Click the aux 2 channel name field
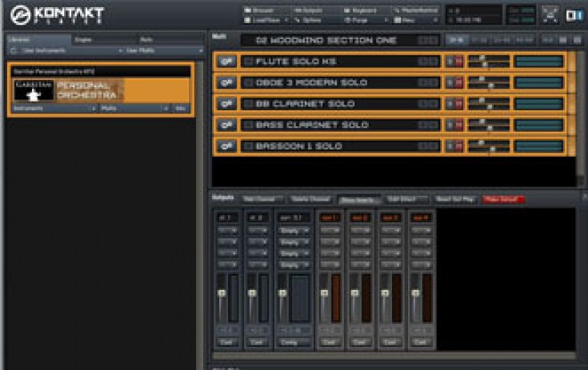Image resolution: width=588 pixels, height=370 pixels. [360, 217]
